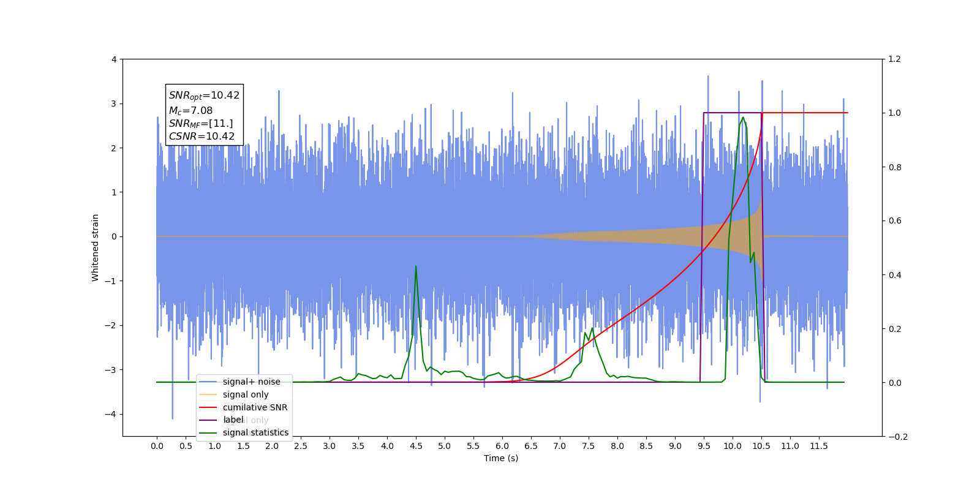Image resolution: width=980 pixels, height=490 pixels.
Task: Click the −4 tick on left axis
Action: (111, 414)
